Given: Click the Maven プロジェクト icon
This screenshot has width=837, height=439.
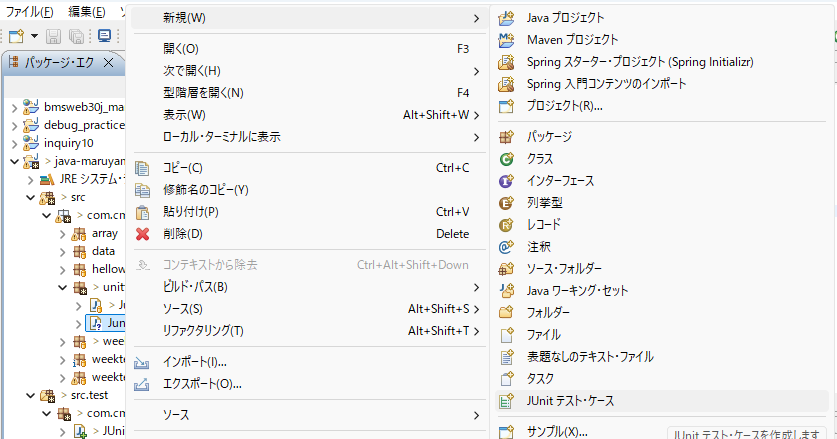Looking at the screenshot, I should tap(507, 40).
